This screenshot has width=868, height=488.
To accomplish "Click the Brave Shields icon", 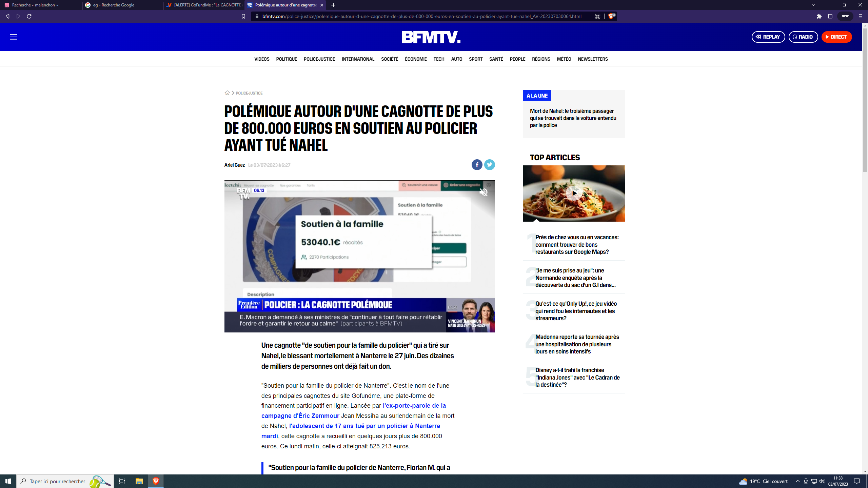I will pyautogui.click(x=611, y=16).
